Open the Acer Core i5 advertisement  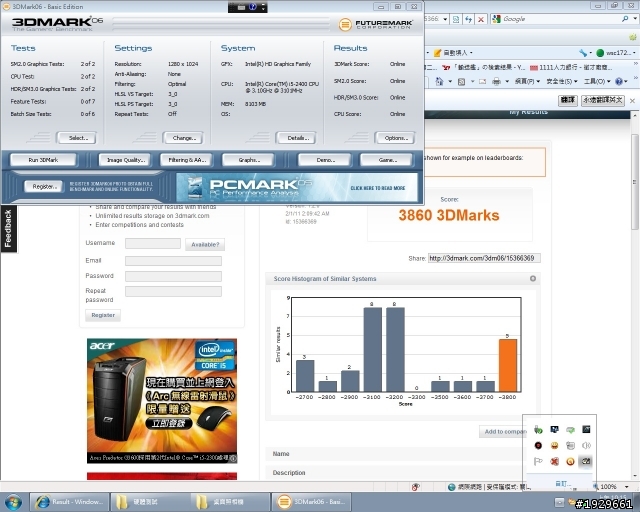[162, 401]
